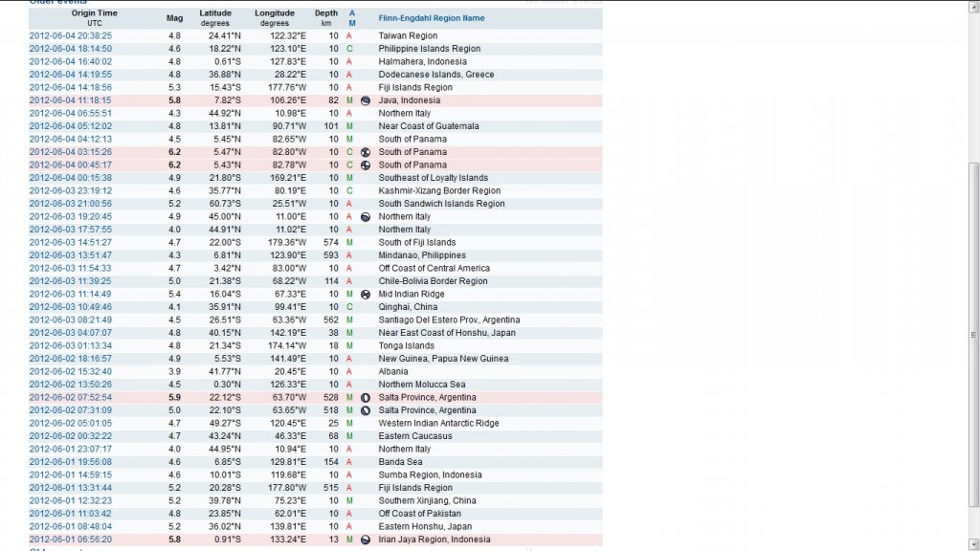
Task: Open event 2012-06-04 04:12:13
Action: click(71, 140)
